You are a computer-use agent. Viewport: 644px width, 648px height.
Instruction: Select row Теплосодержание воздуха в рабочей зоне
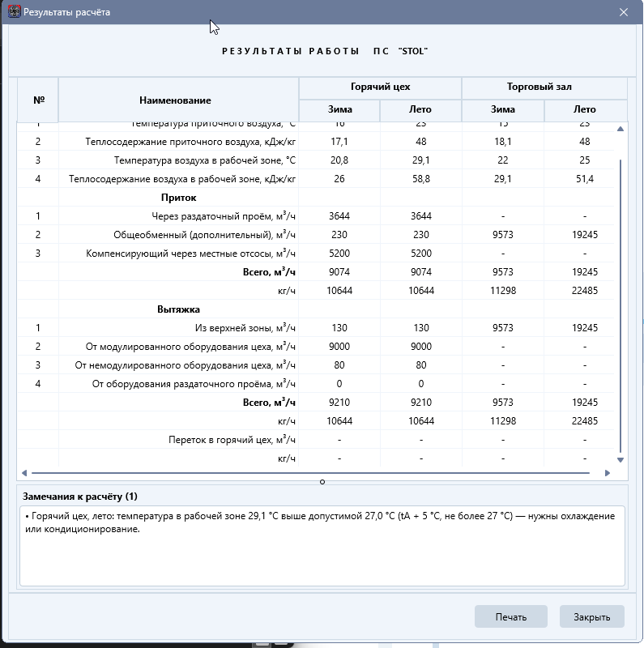(x=315, y=178)
